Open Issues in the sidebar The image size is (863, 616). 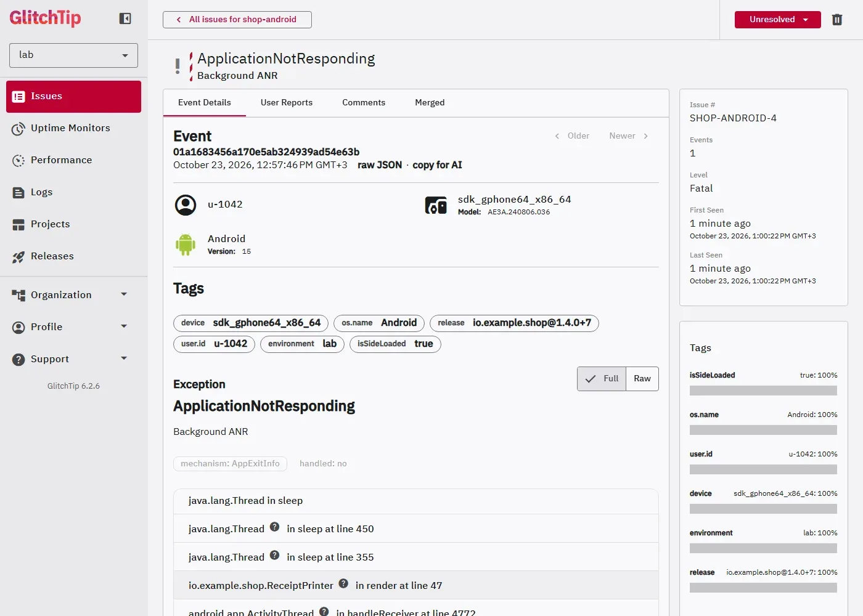tap(73, 97)
